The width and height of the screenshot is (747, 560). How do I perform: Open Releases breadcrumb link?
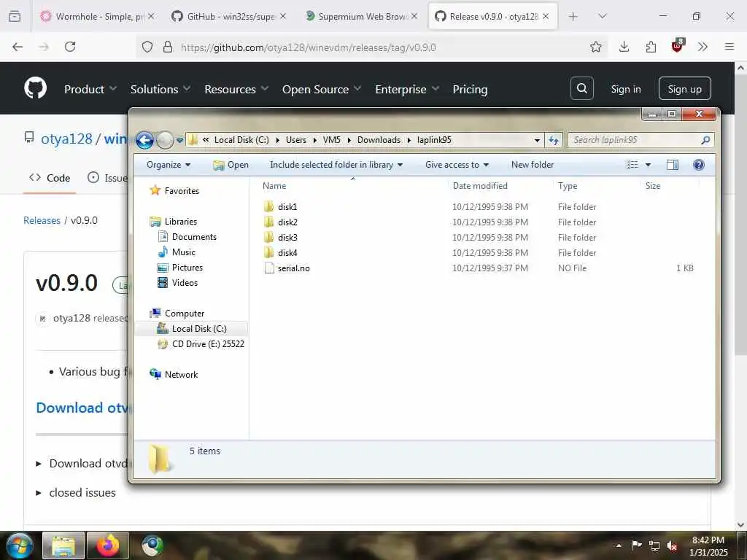(x=42, y=220)
